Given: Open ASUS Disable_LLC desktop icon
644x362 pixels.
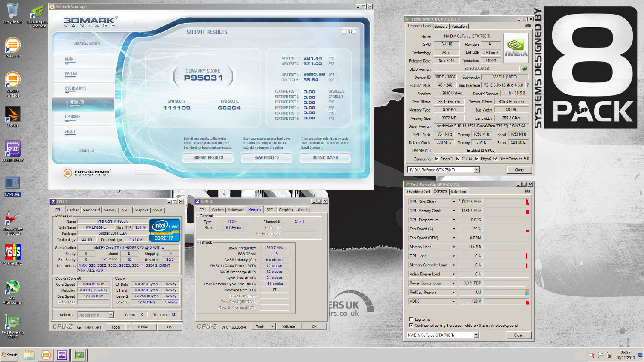Looking at the screenshot, I should click(12, 255).
